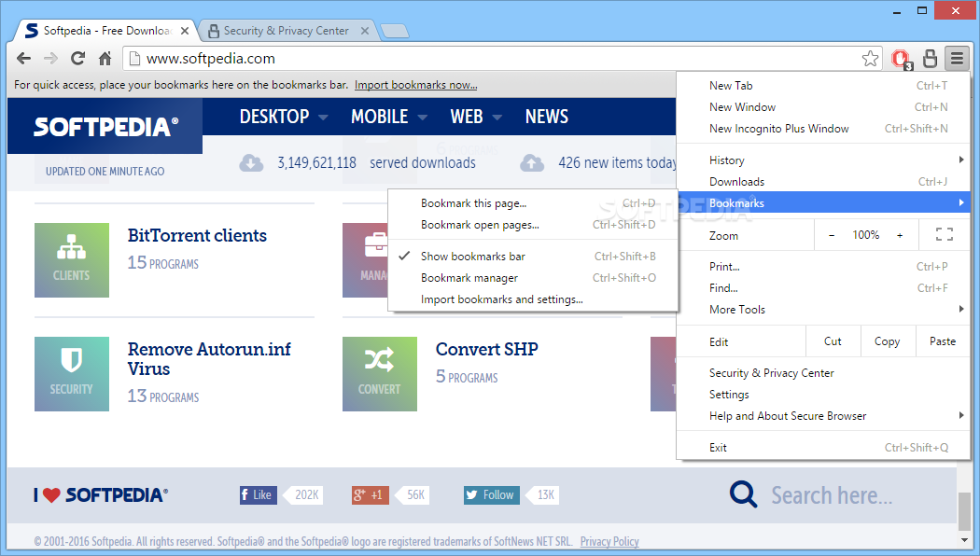
Task: Open Remove Autorun.inf Virus link
Action: click(209, 358)
